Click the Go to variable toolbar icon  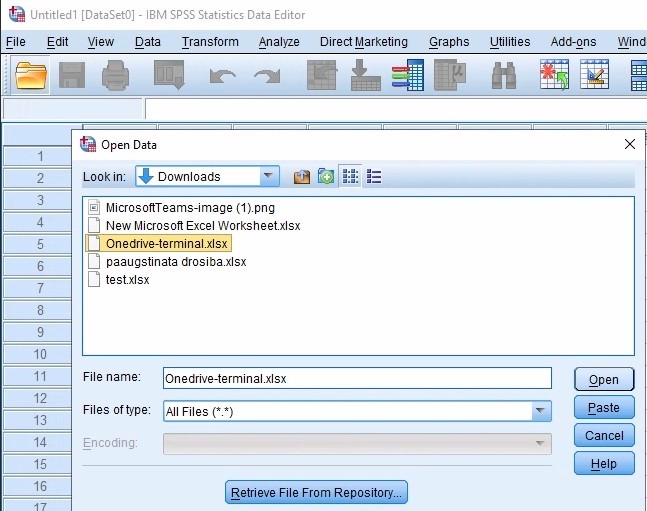click(365, 76)
